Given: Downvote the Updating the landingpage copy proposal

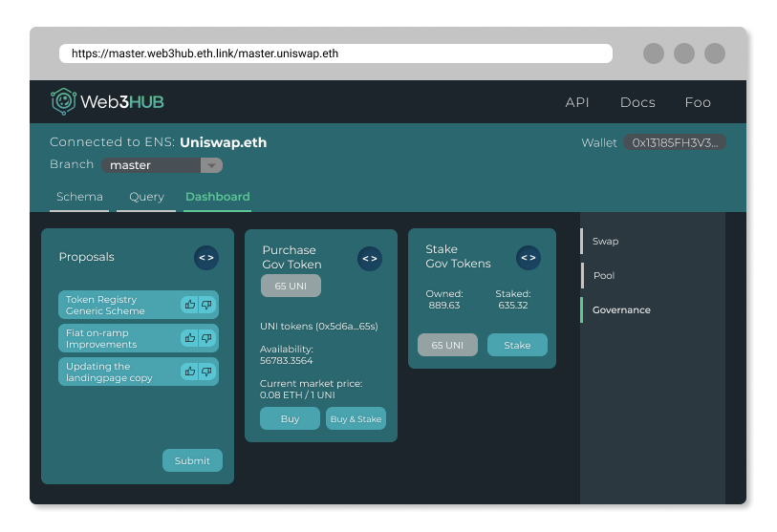Looking at the screenshot, I should point(206,372).
